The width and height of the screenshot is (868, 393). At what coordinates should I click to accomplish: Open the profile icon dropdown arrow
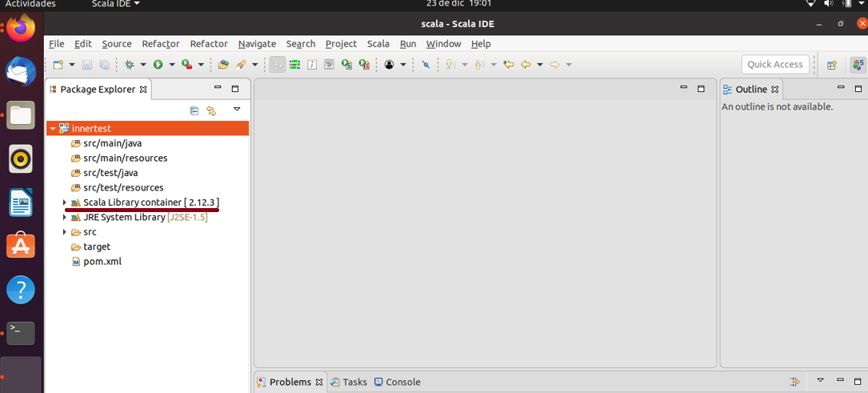[403, 65]
